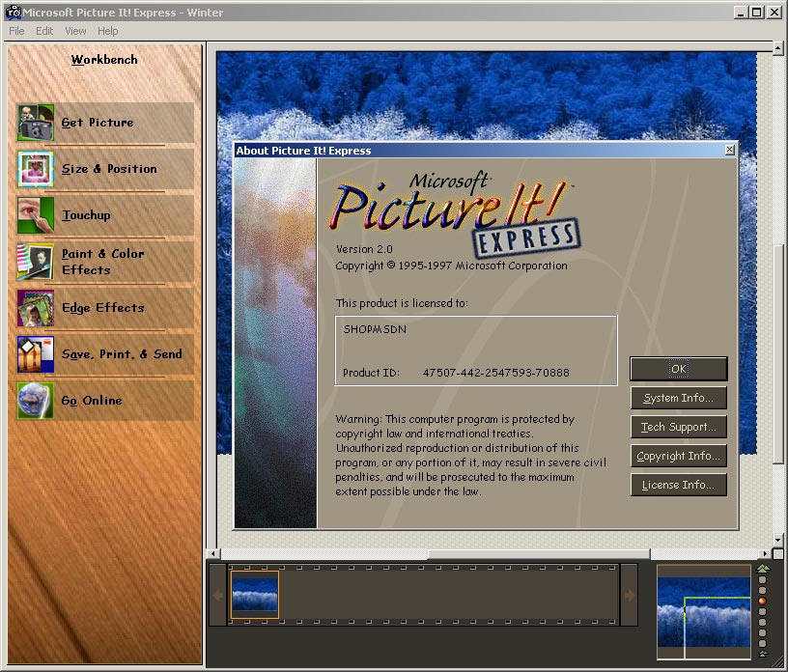Open the Edit menu
Screen dimensions: 788x672
click(x=44, y=31)
